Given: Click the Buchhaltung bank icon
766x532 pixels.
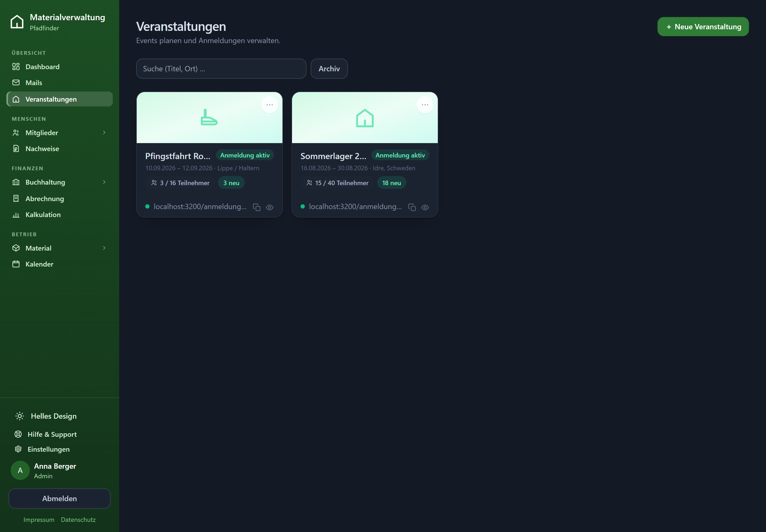Looking at the screenshot, I should [16, 182].
